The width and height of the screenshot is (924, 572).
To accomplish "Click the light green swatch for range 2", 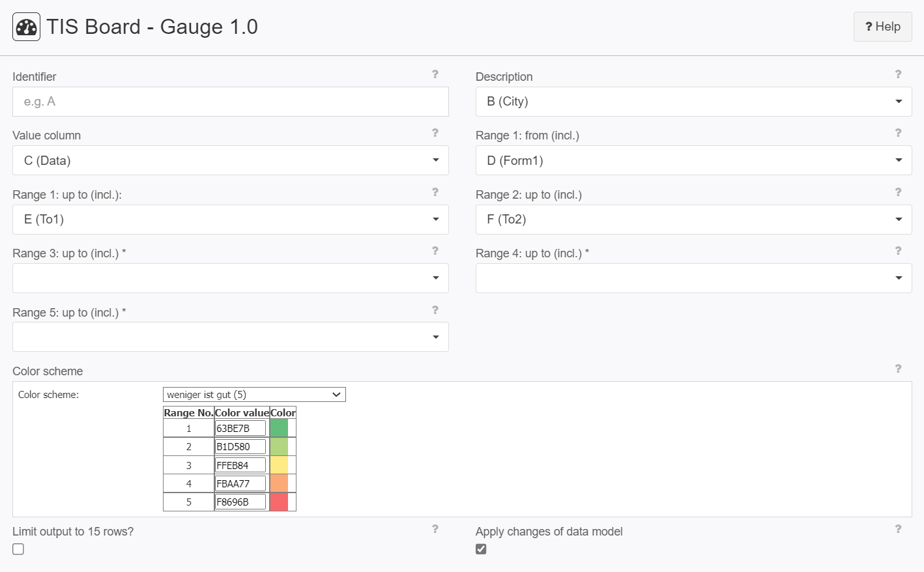I will pos(279,446).
